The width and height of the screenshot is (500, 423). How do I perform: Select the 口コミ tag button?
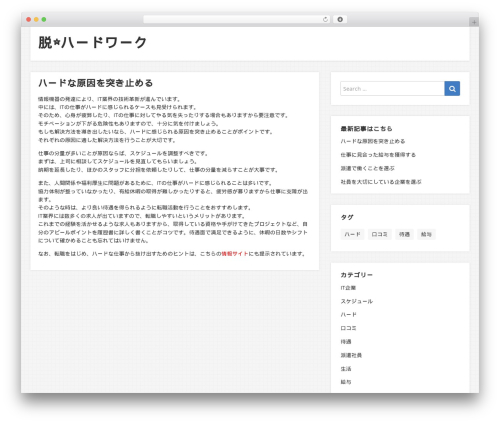point(379,234)
